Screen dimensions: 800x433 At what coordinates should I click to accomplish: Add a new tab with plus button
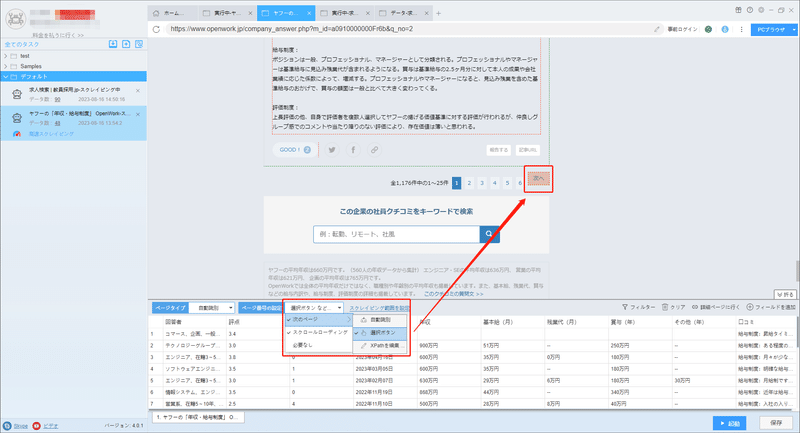pos(438,13)
